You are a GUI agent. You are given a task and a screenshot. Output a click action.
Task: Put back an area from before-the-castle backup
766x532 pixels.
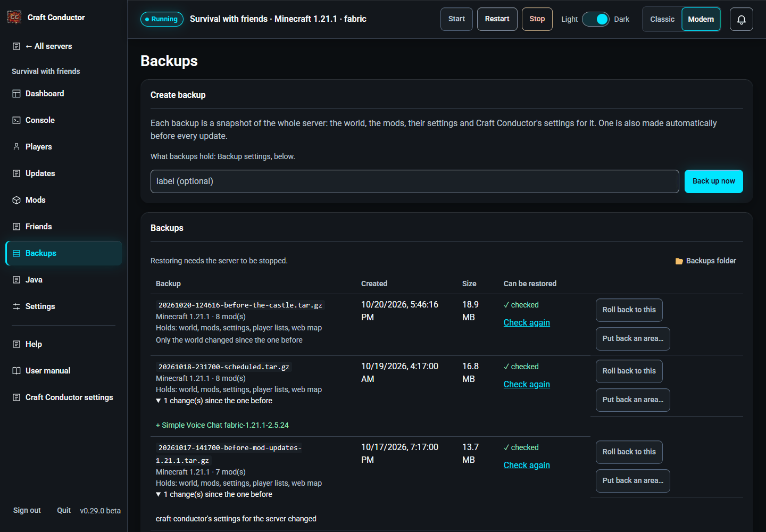coord(632,339)
